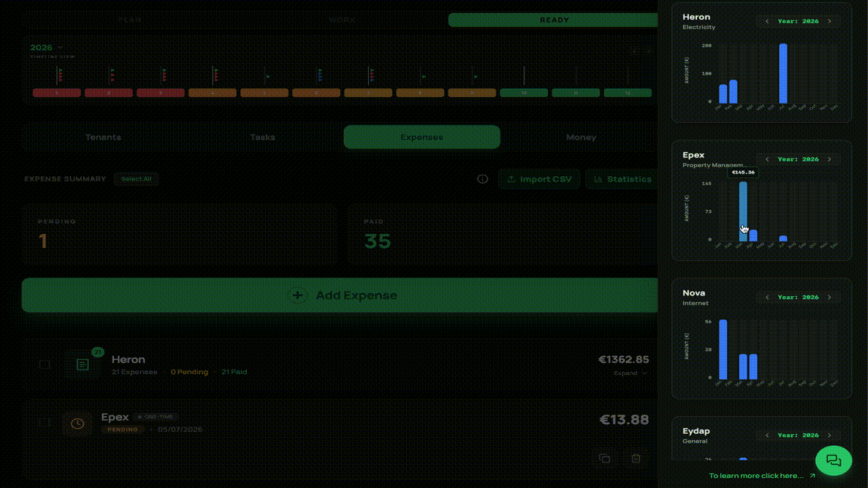
Task: Tick the Epex expense checkbox
Action: click(x=45, y=422)
